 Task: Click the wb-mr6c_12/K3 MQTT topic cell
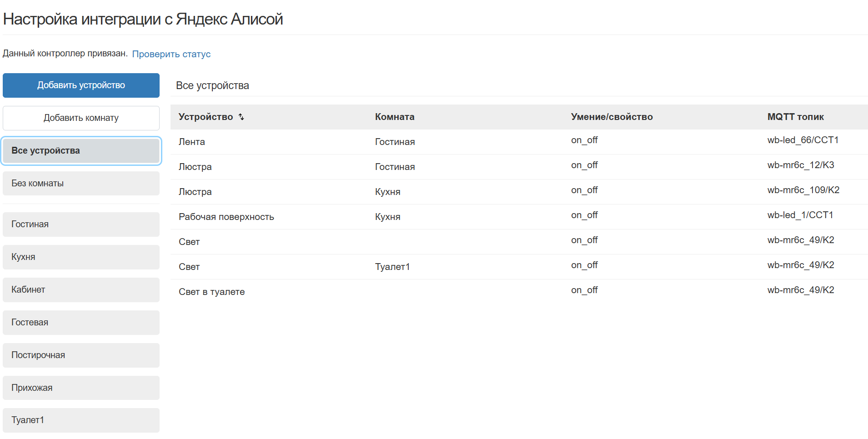coord(800,165)
